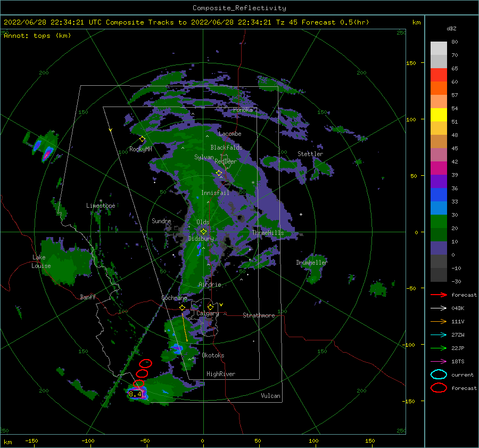Click the Sundre city label
This screenshot has height=448, width=479.
[162, 221]
